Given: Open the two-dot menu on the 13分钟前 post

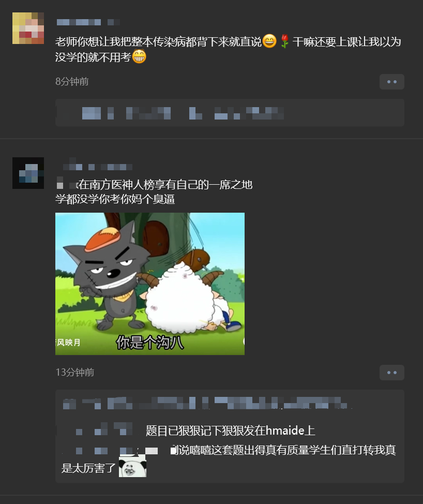Looking at the screenshot, I should pyautogui.click(x=391, y=373).
